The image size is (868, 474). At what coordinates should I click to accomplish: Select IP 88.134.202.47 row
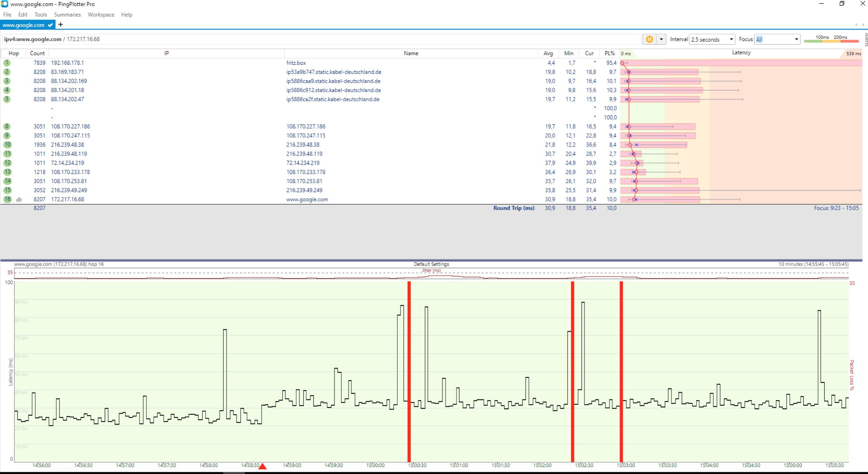pyautogui.click(x=67, y=99)
